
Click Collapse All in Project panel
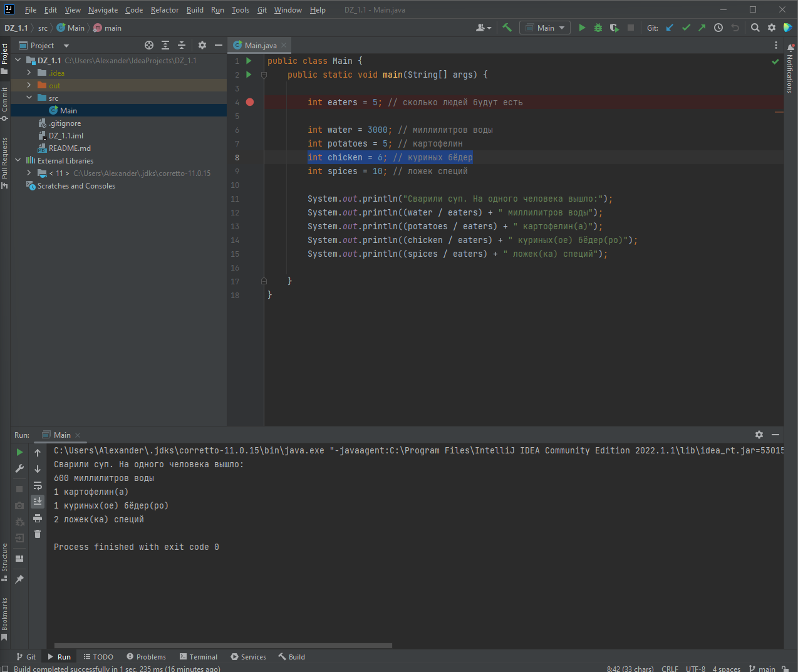point(182,45)
